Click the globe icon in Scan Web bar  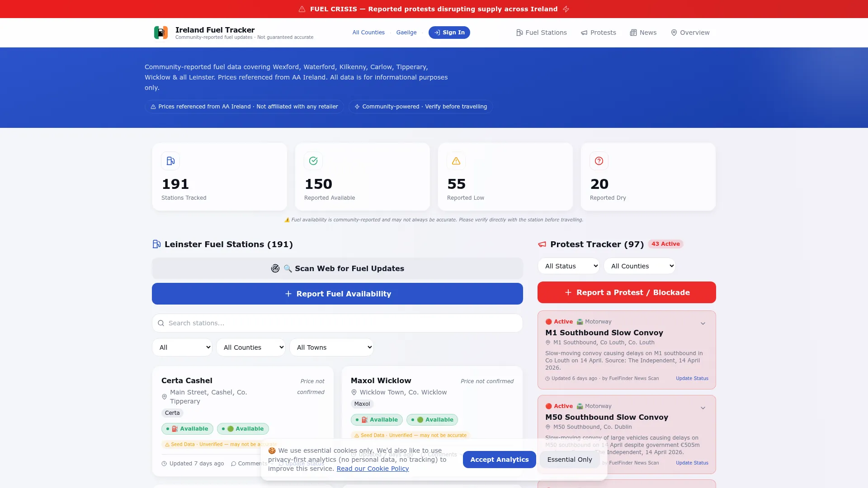point(275,268)
